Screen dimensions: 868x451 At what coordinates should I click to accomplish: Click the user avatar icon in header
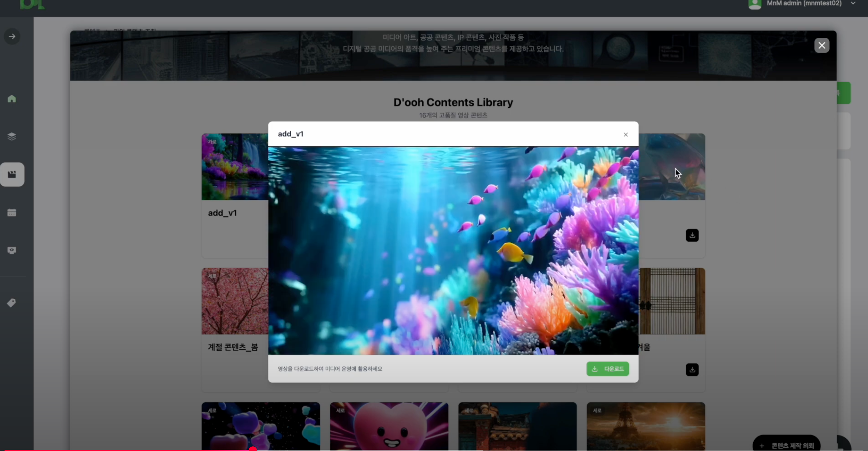[x=755, y=4]
